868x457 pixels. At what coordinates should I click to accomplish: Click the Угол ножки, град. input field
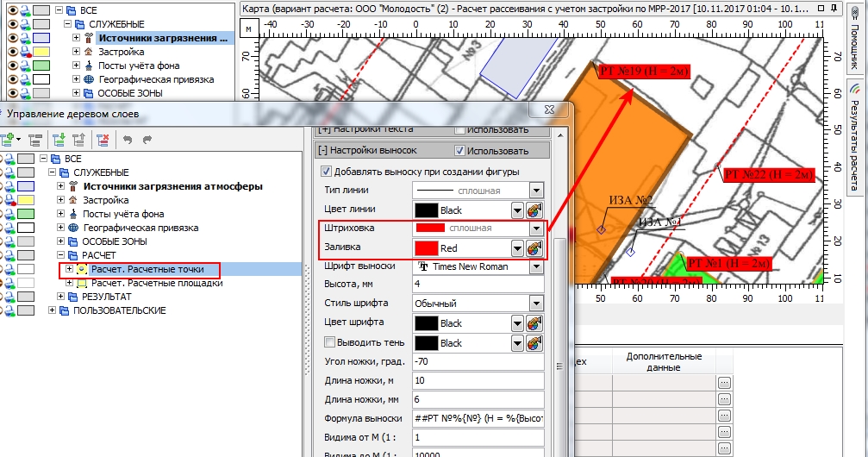point(478,362)
